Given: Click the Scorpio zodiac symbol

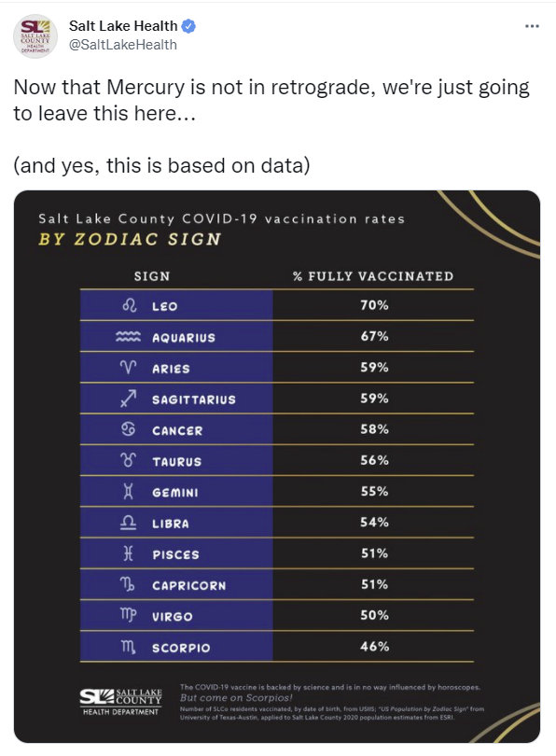Looking at the screenshot, I should (x=128, y=647).
